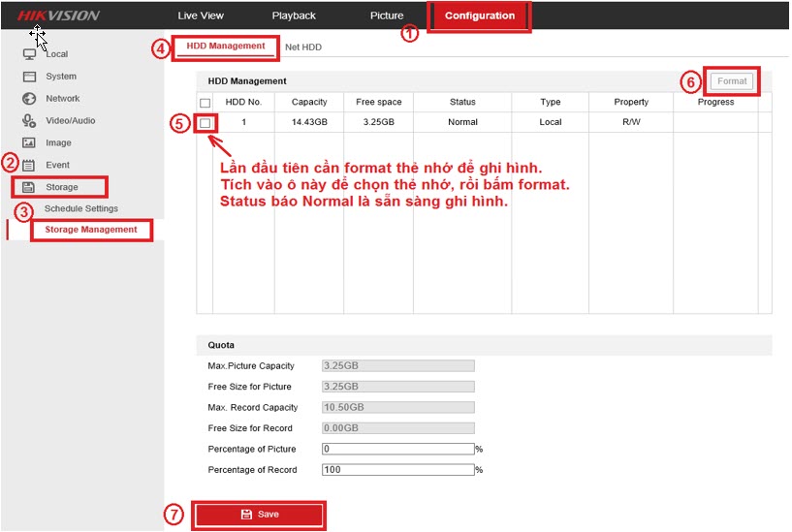Click the Video/Audio microphone icon

(x=29, y=121)
